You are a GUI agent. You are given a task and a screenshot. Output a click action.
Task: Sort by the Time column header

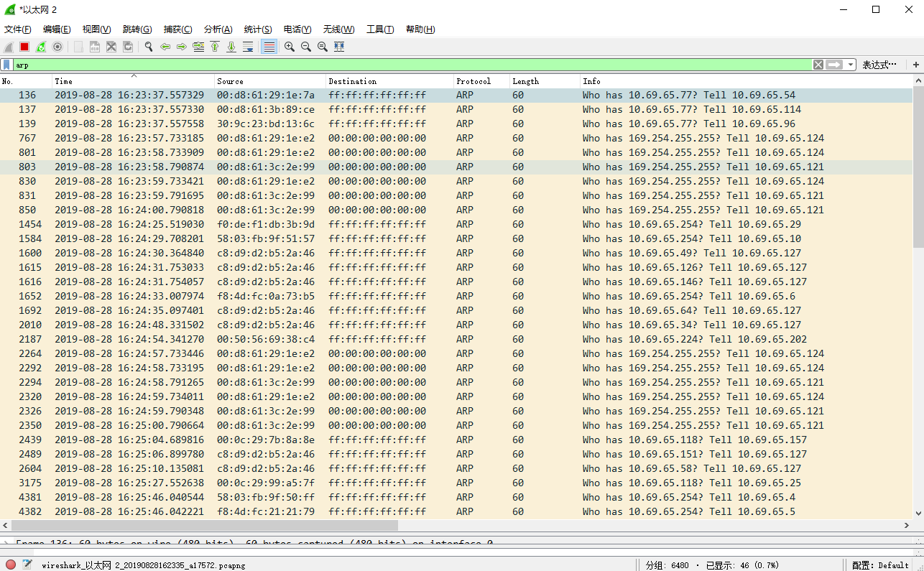[x=134, y=81]
